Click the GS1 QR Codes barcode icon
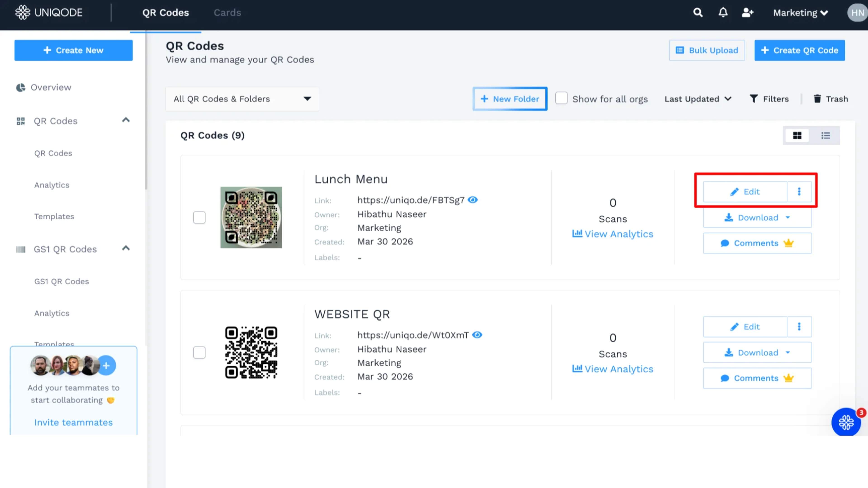868x488 pixels. pos(21,250)
